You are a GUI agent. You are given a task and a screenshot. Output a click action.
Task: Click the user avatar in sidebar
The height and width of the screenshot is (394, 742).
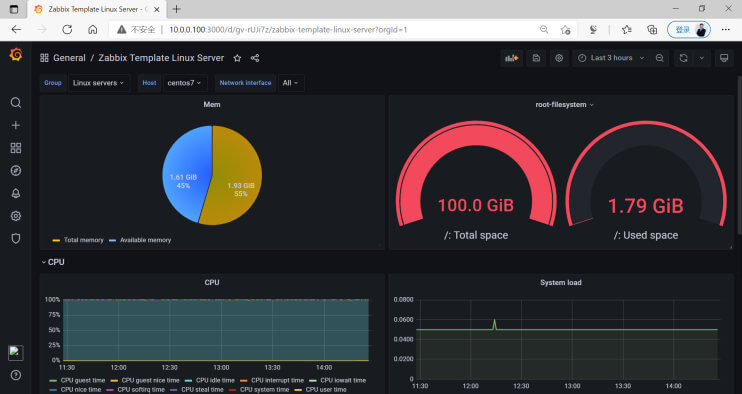coord(16,352)
